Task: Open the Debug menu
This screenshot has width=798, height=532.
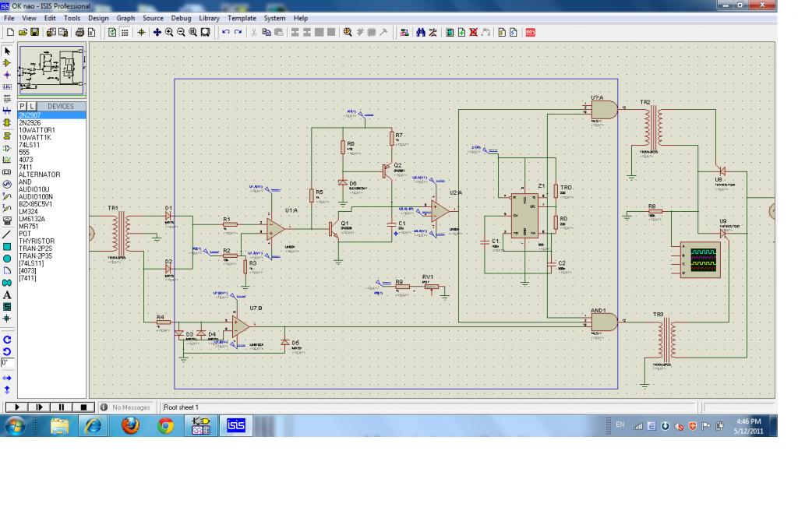Action: [x=180, y=18]
